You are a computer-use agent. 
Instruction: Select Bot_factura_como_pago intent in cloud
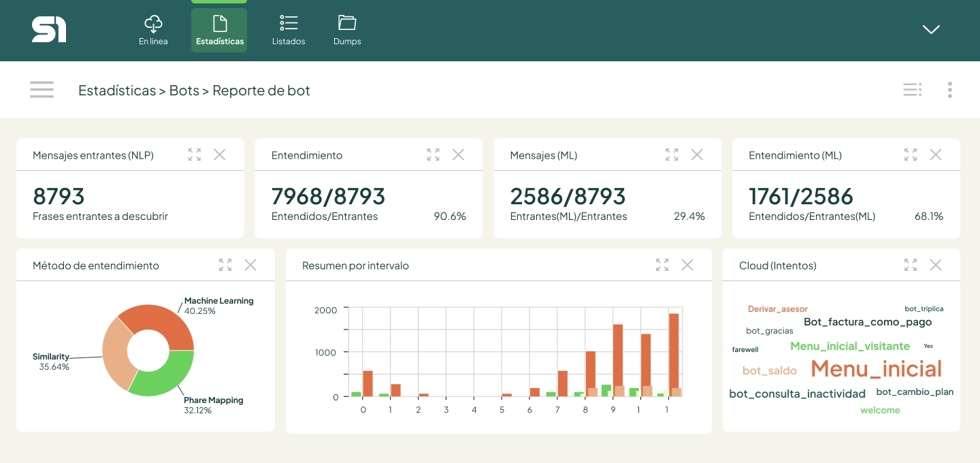pyautogui.click(x=867, y=321)
